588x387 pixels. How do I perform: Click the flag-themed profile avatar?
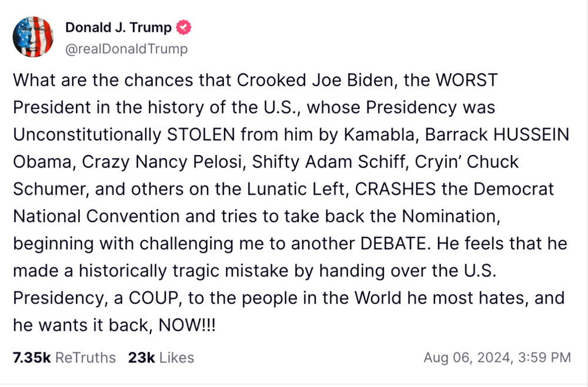[x=33, y=37]
